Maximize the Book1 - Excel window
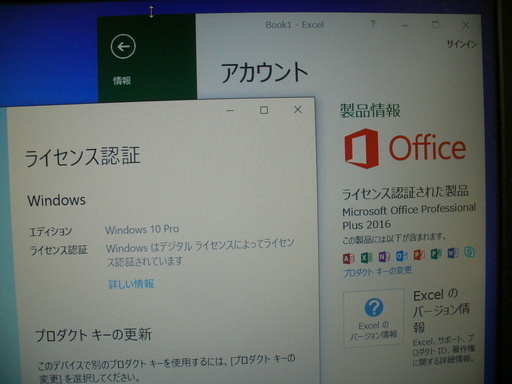The width and height of the screenshot is (512, 384). [435, 25]
